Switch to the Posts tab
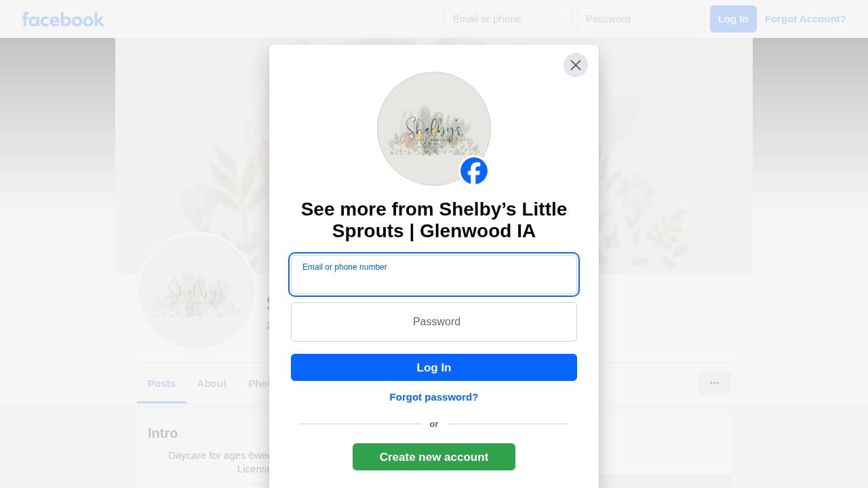The height and width of the screenshot is (488, 868). (161, 384)
